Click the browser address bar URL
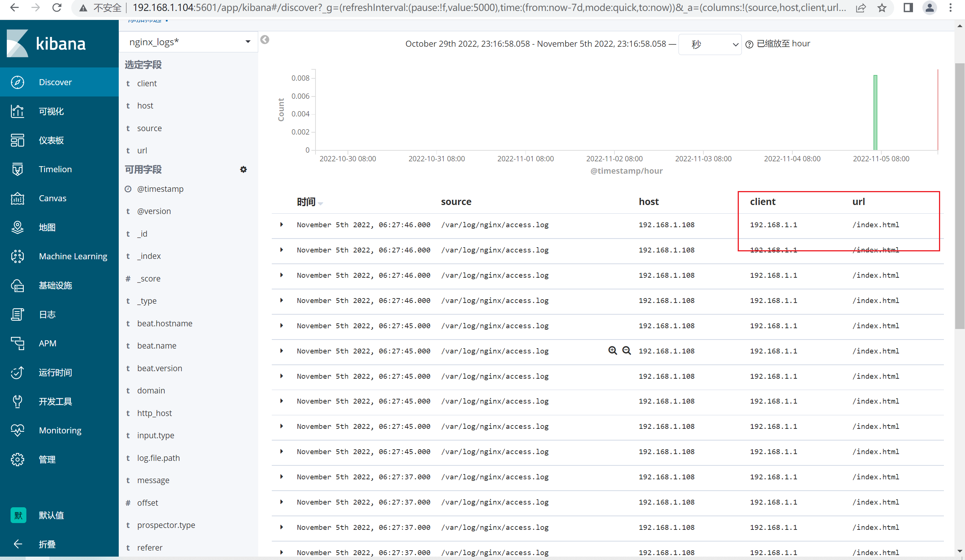The width and height of the screenshot is (965, 560). (x=489, y=8)
